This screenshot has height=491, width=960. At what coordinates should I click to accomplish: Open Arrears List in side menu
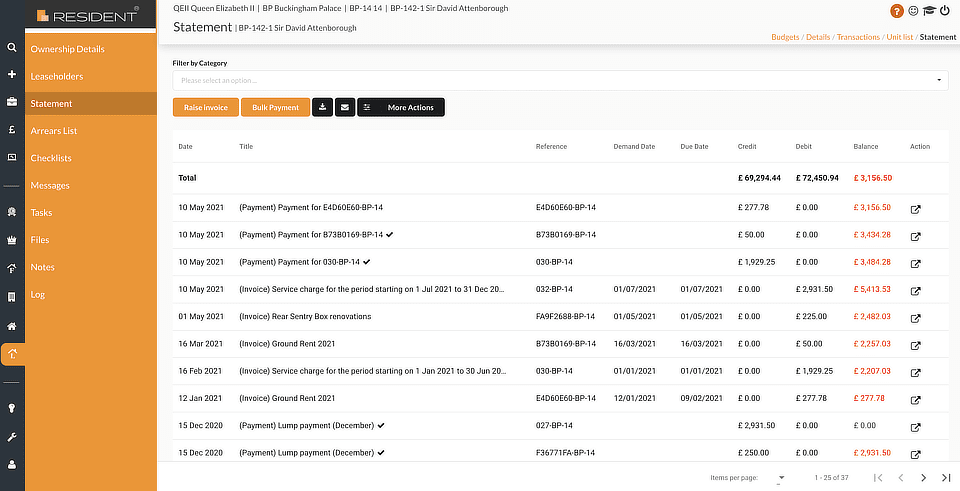(x=54, y=131)
